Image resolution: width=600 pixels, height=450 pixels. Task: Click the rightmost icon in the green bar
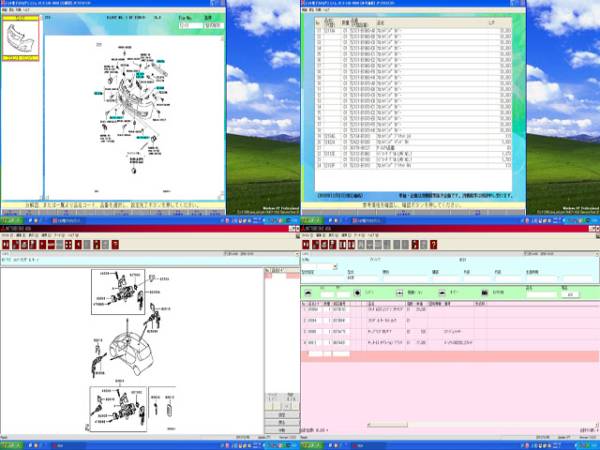point(486,292)
